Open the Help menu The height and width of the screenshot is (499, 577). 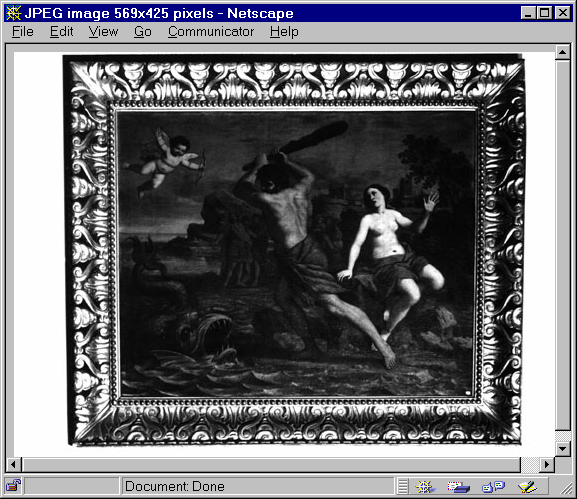[x=284, y=32]
